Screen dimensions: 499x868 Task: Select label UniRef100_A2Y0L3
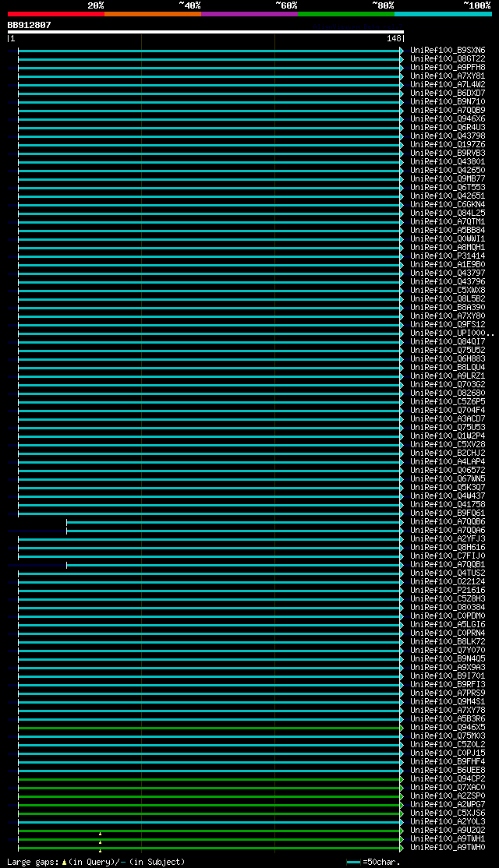pyautogui.click(x=448, y=822)
